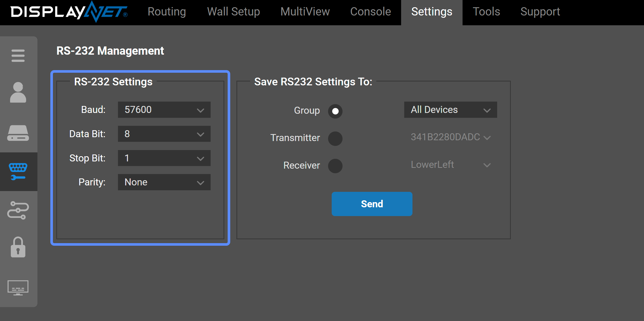Open the padlock security sidebar icon

18,247
